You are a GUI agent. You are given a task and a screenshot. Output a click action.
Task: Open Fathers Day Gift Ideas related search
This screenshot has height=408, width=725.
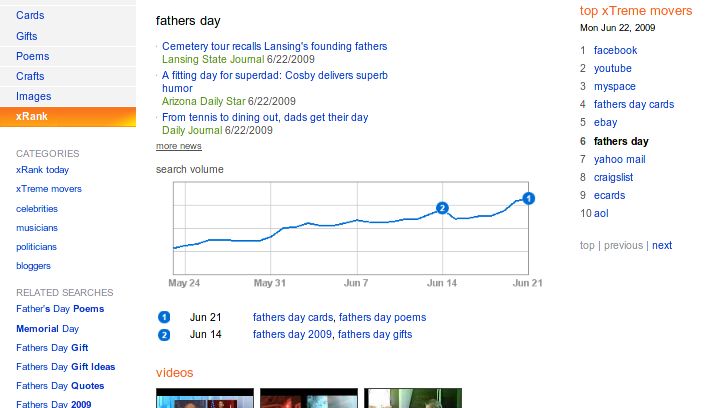tap(66, 367)
